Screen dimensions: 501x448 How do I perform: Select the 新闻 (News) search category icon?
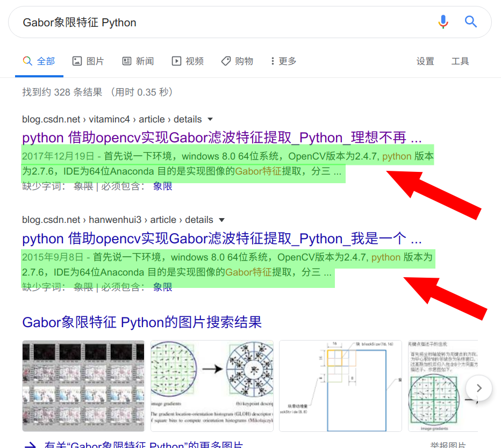click(x=126, y=61)
